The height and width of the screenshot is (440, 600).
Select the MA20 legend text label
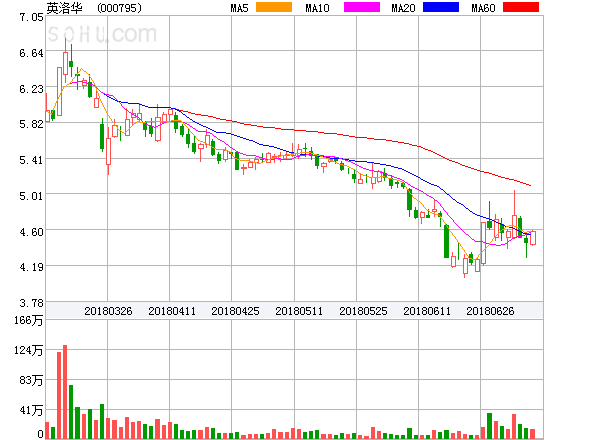coord(403,8)
